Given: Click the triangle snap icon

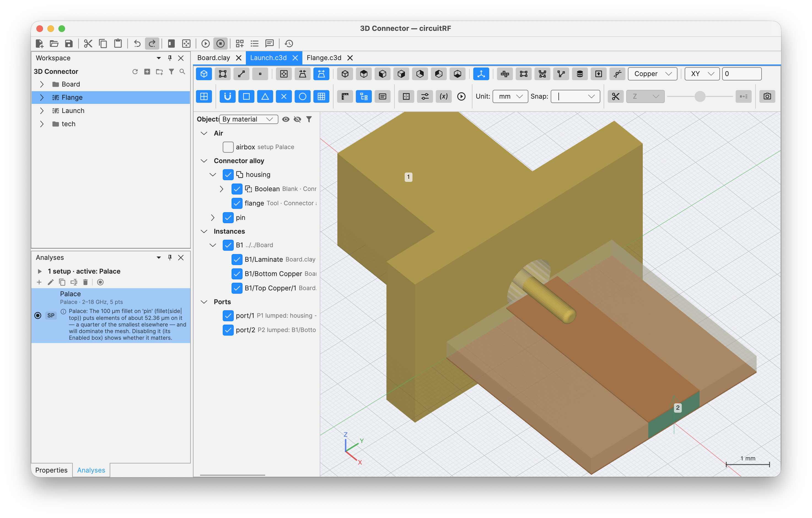Looking at the screenshot, I should pyautogui.click(x=265, y=96).
